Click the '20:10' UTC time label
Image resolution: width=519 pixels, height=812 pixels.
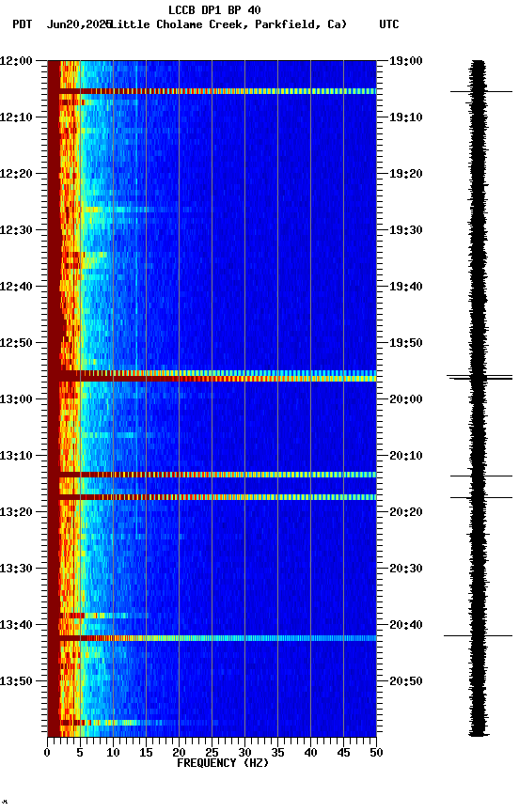coord(406,456)
